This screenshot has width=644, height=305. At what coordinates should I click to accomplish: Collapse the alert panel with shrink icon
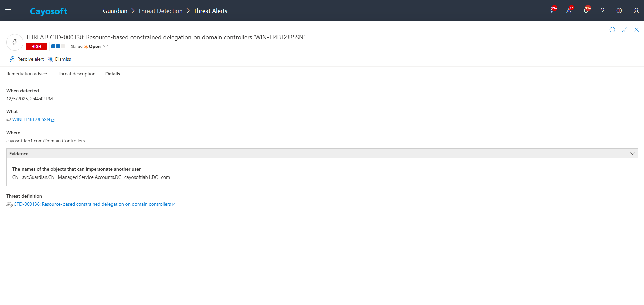tap(625, 30)
